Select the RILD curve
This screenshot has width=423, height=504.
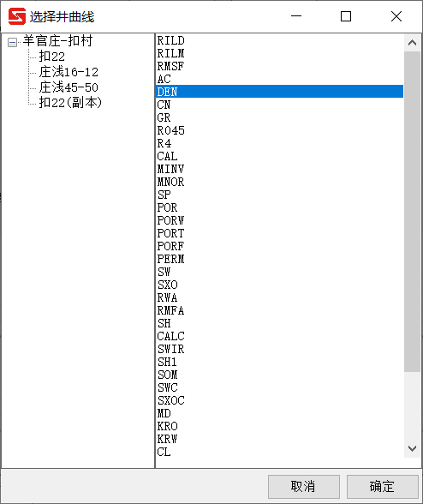point(279,40)
